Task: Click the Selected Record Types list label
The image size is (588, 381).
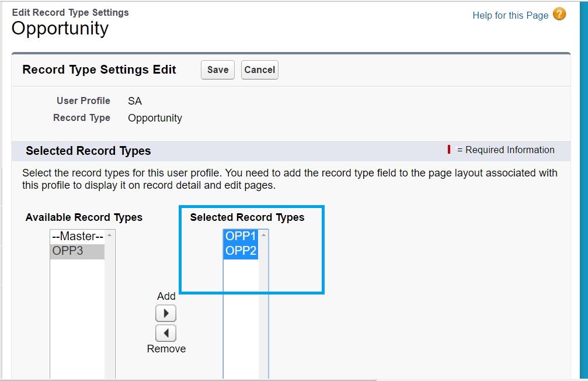Action: tap(247, 217)
